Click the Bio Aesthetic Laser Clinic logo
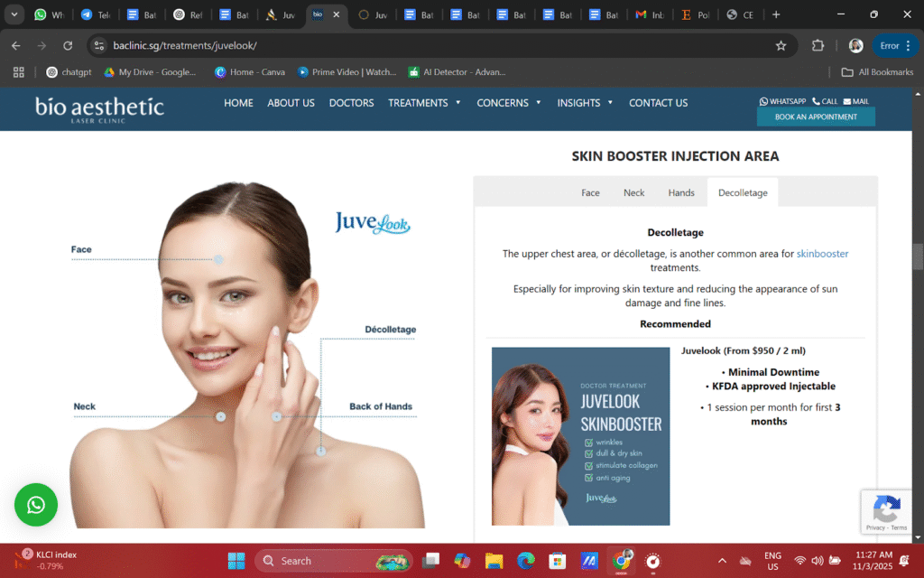This screenshot has width=924, height=578. click(99, 109)
